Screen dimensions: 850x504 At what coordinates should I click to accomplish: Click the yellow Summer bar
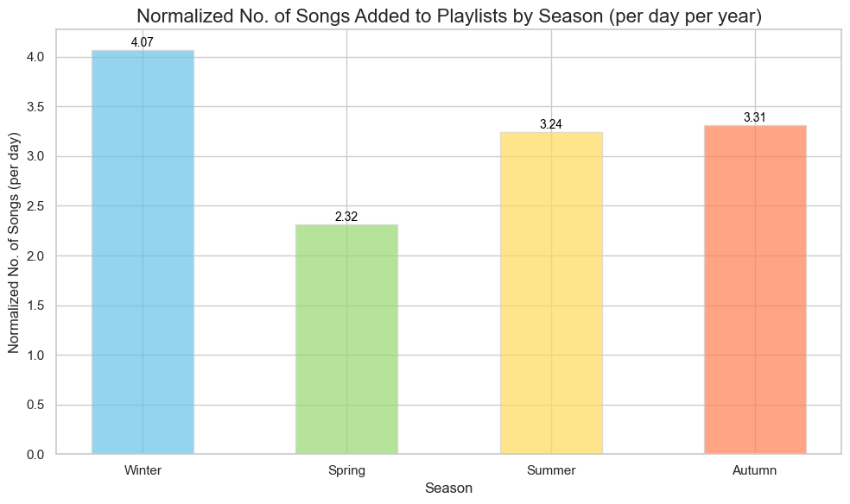(551, 293)
